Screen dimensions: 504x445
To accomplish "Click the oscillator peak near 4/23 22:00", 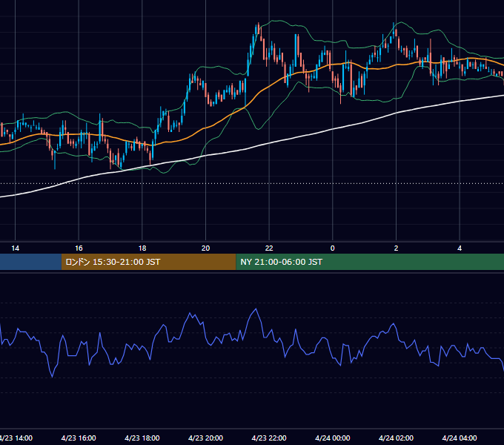I will [x=256, y=309].
